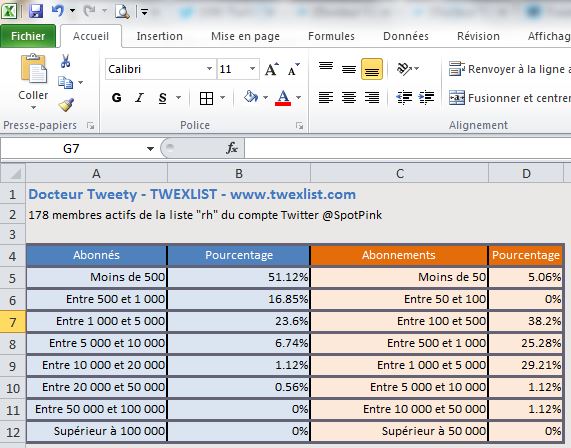Viewport: 571px width, 448px height.
Task: Select column C header
Action: pos(399,173)
